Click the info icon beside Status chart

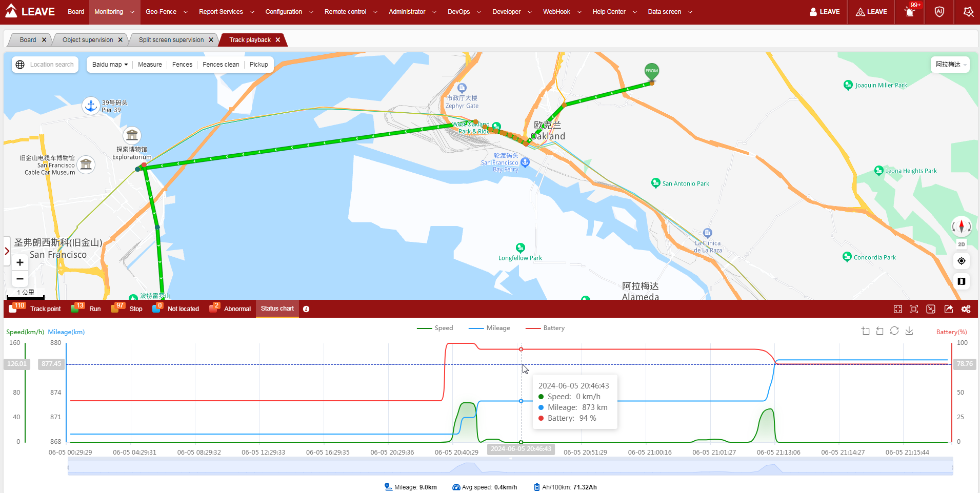(x=306, y=309)
